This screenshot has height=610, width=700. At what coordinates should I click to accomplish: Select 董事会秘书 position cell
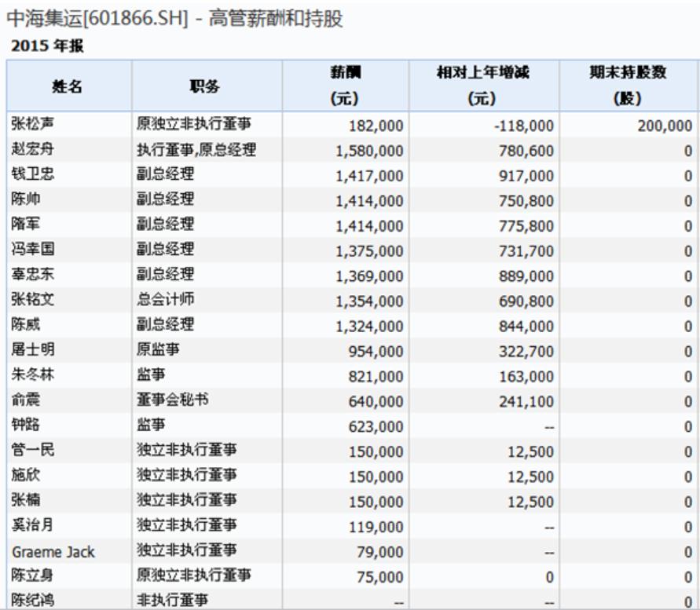[172, 399]
